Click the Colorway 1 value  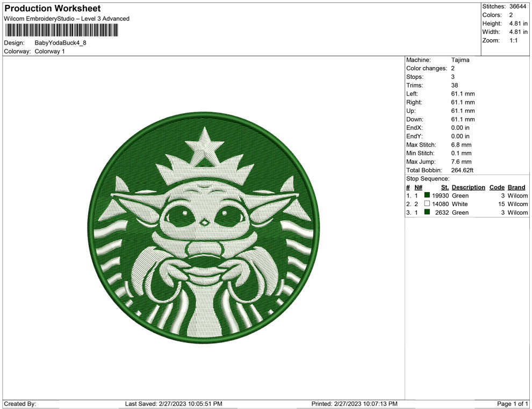49,51
